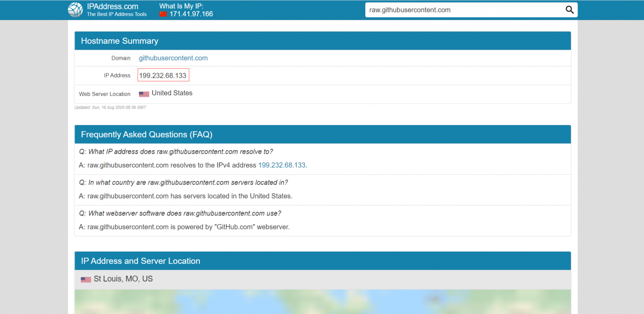Click the IPAddress.com globe logo icon
Screen dimensions: 644x314
(75, 10)
